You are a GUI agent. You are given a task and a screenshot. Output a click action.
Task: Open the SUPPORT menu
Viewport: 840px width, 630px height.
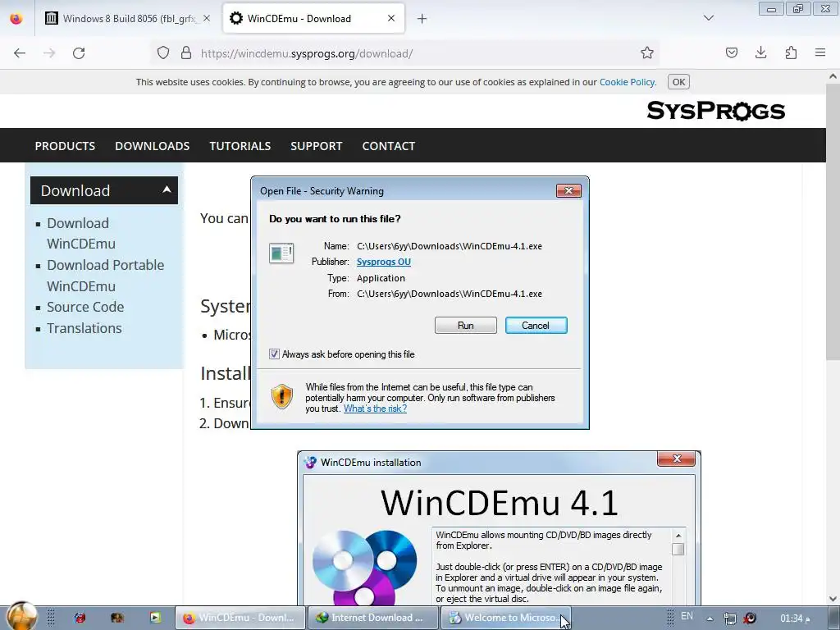(316, 146)
